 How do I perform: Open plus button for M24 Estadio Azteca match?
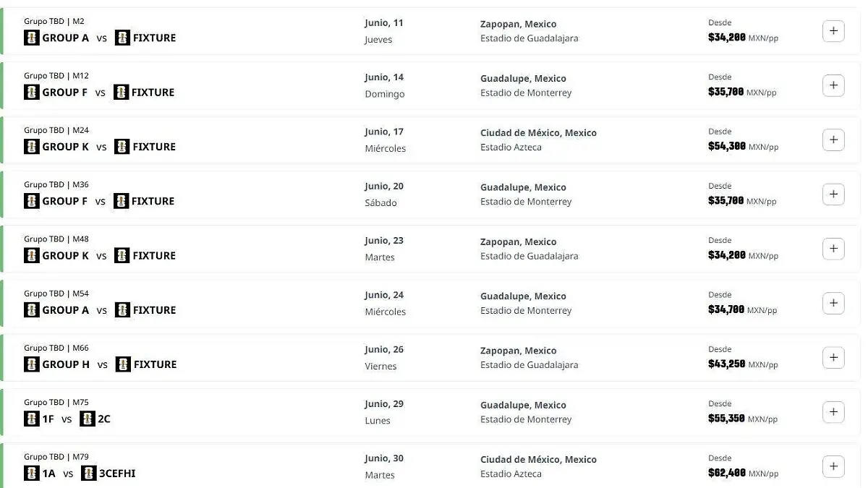(833, 140)
